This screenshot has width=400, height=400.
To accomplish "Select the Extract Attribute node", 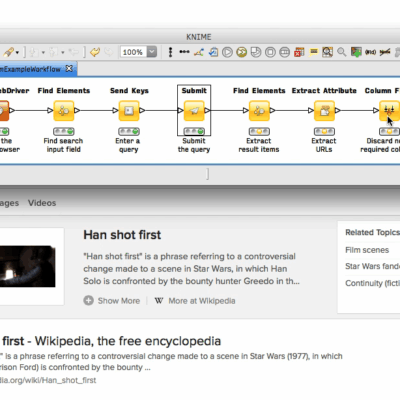I will click(324, 111).
